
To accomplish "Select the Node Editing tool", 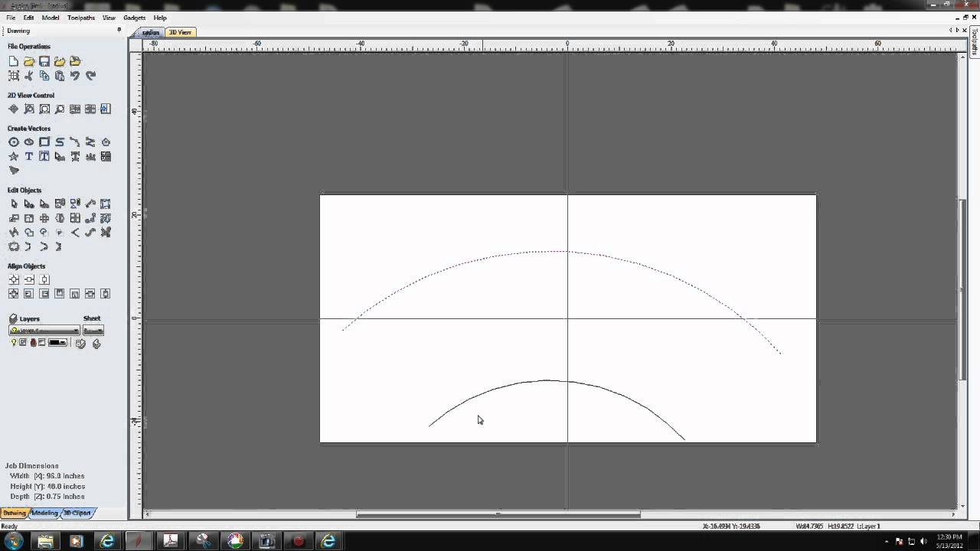I will [29, 204].
